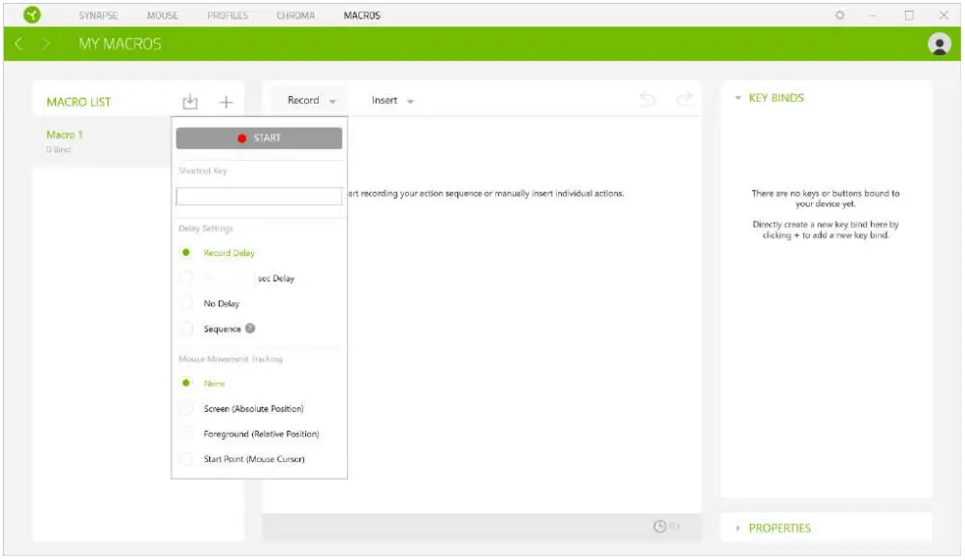Collapse the KEY BINDS section

pos(738,98)
